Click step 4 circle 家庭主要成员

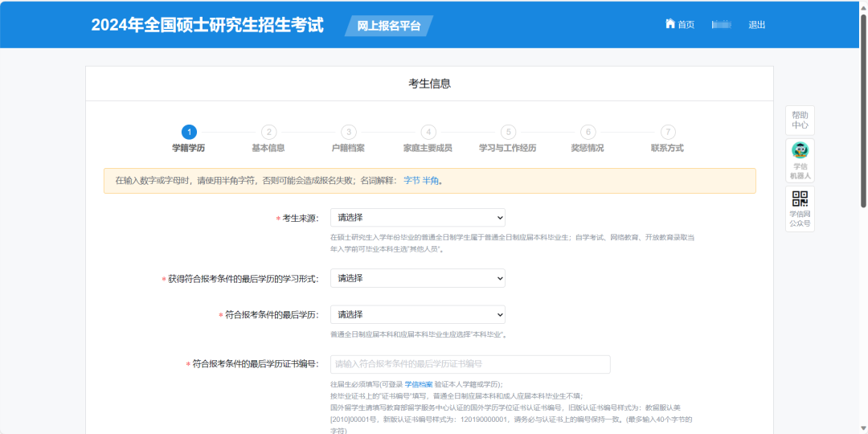(x=428, y=133)
